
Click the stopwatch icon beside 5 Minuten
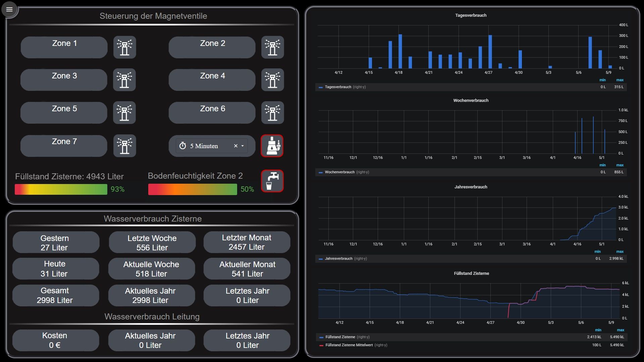click(x=182, y=146)
